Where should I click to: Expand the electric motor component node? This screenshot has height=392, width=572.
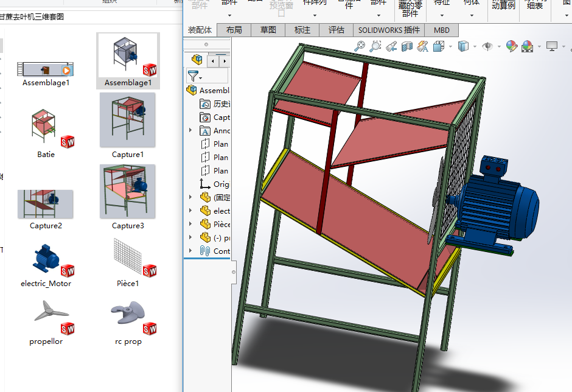click(x=190, y=211)
